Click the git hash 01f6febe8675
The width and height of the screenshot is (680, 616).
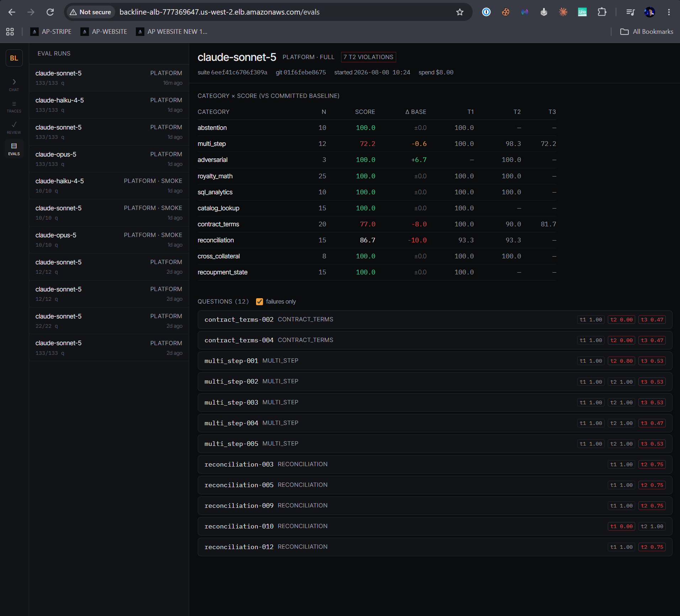tap(304, 73)
